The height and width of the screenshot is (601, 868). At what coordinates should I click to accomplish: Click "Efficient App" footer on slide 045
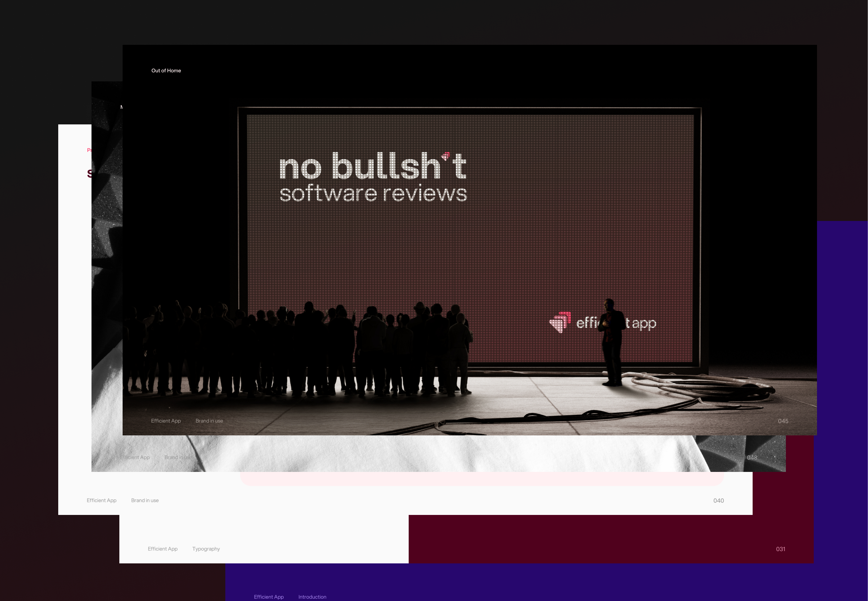click(x=166, y=421)
